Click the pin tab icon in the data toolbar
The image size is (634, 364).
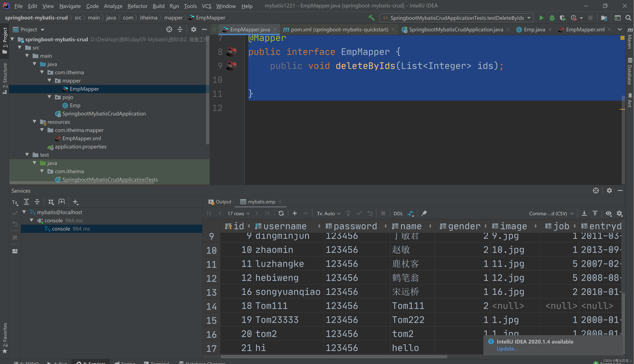click(x=424, y=213)
